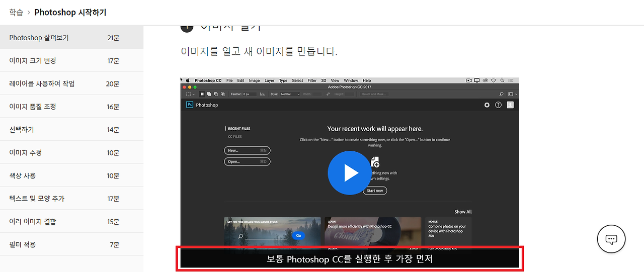Click the Feather value field in the video
The width and height of the screenshot is (644, 272).
[250, 94]
